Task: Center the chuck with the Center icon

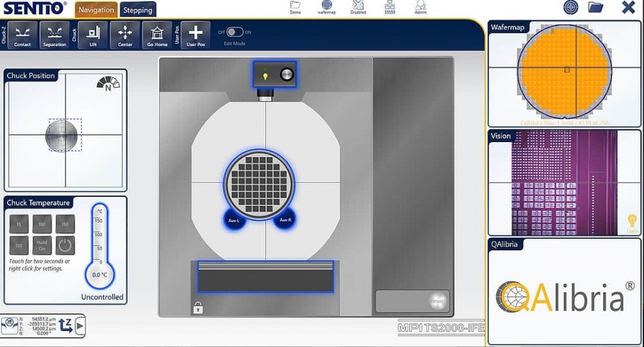Action: point(125,35)
